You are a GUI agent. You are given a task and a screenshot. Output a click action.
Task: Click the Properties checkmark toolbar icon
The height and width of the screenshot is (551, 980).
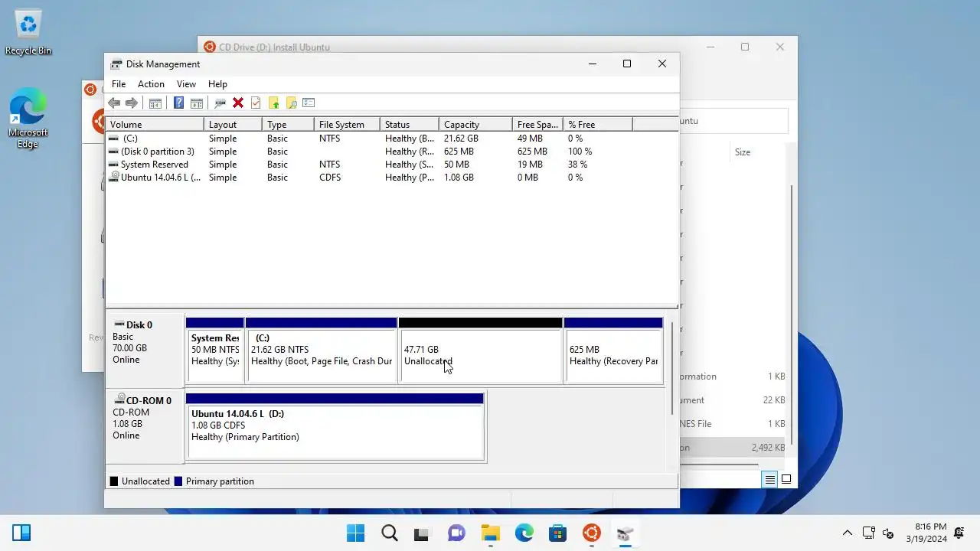point(256,103)
